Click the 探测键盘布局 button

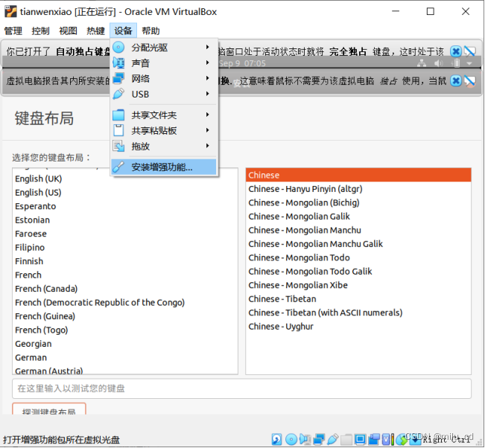49,409
